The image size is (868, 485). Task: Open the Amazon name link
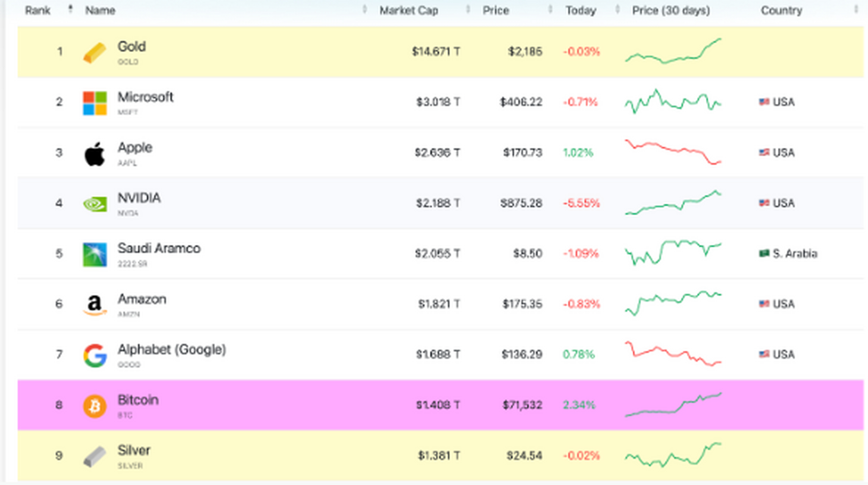pos(142,299)
